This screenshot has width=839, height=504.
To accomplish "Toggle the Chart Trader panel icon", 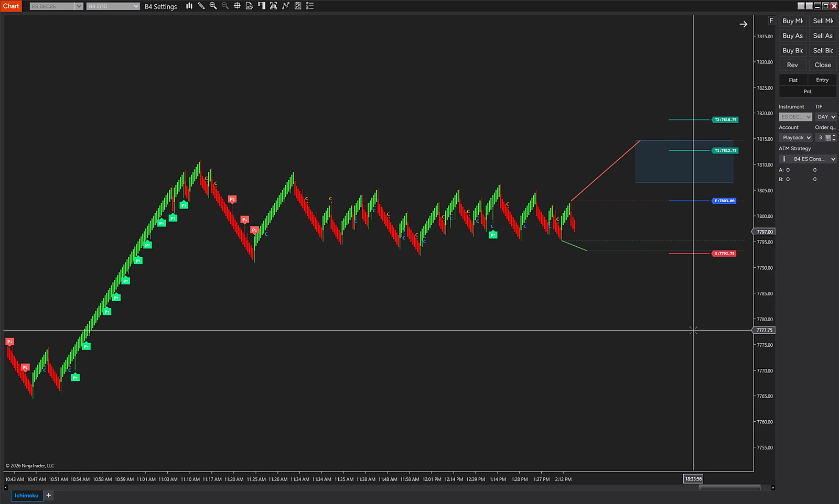I will [x=261, y=6].
